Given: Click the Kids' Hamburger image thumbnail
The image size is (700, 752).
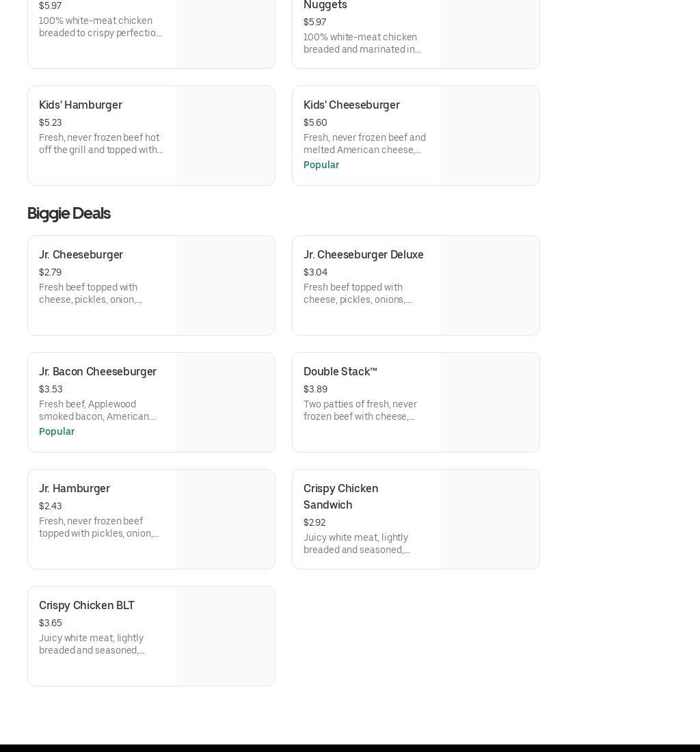Looking at the screenshot, I should coord(225,136).
